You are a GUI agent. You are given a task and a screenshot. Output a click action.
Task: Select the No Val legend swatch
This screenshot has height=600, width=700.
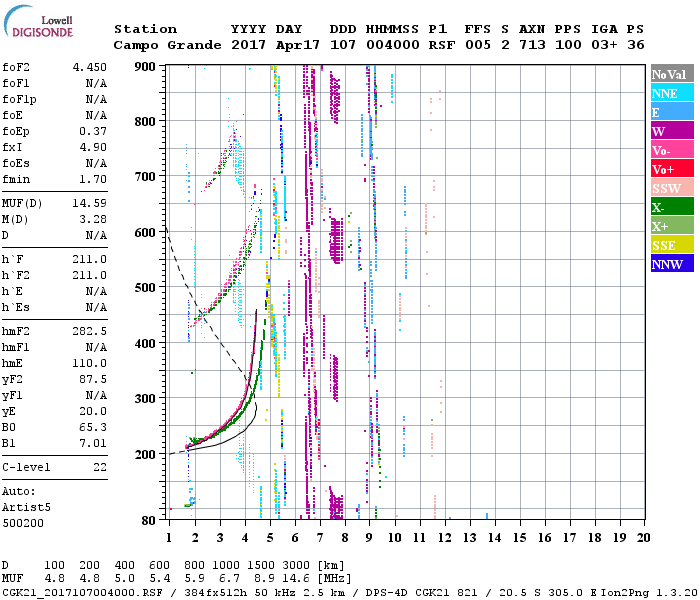click(x=672, y=74)
